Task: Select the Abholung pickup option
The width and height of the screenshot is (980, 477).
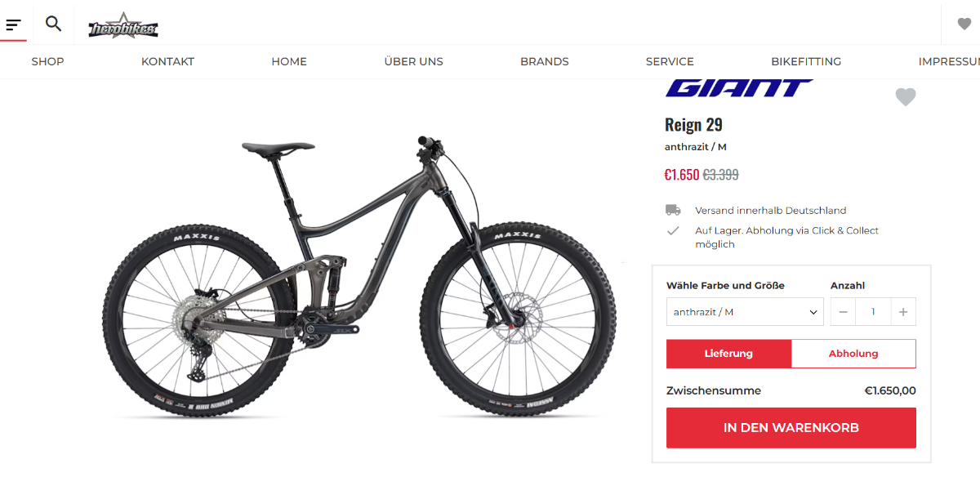Action: pyautogui.click(x=853, y=354)
